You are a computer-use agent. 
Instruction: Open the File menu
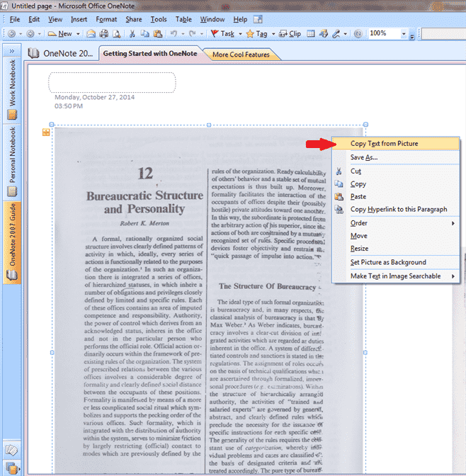pos(15,19)
